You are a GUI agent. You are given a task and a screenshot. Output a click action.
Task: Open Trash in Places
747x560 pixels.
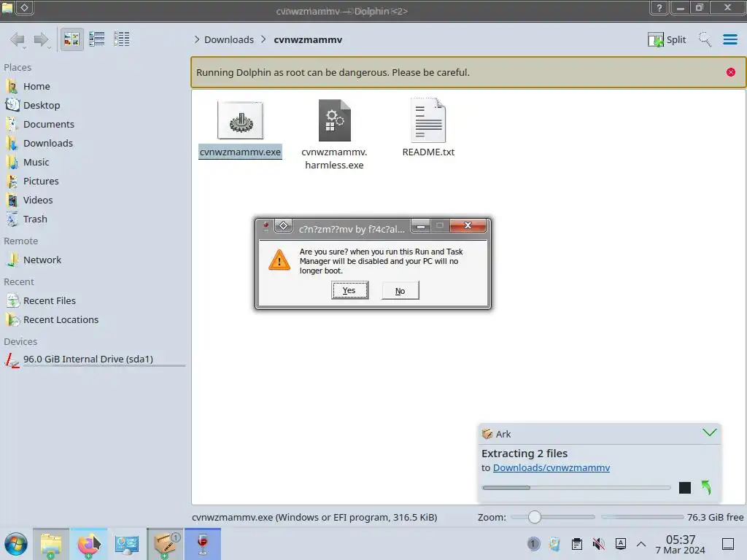click(35, 219)
